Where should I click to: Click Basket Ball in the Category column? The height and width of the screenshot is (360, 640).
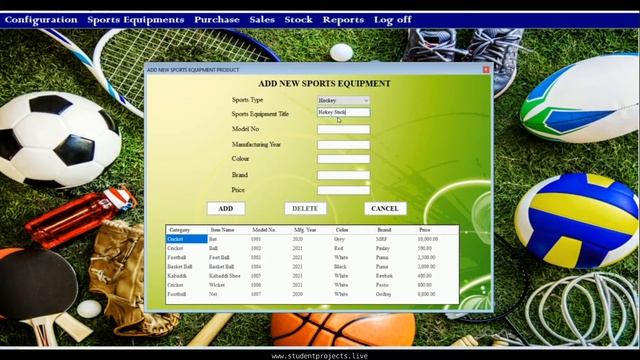[x=180, y=267]
